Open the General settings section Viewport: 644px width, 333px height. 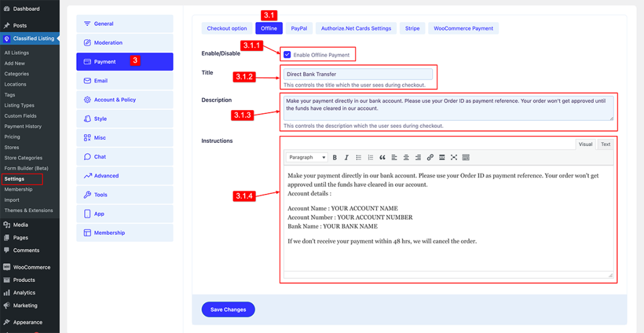tap(125, 24)
